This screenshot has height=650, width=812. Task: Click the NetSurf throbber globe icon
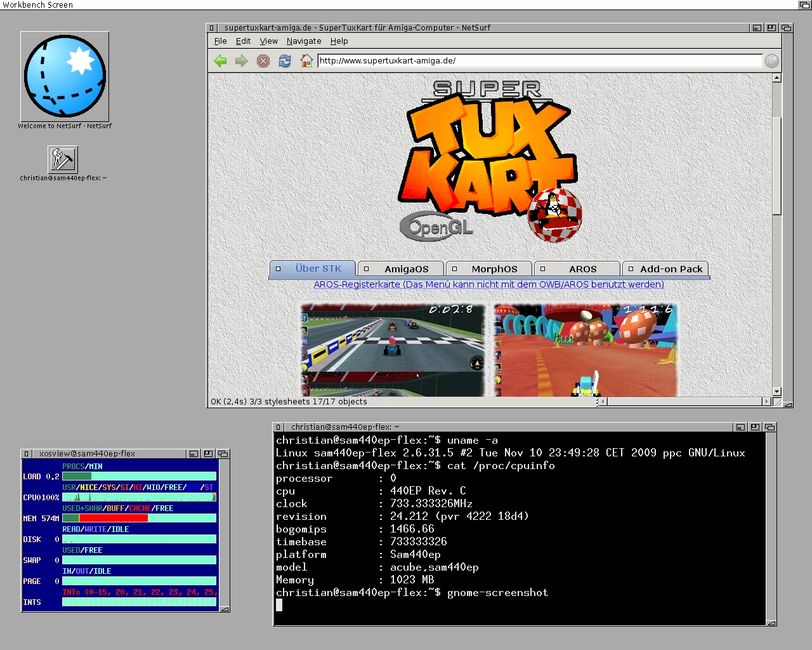point(771,61)
